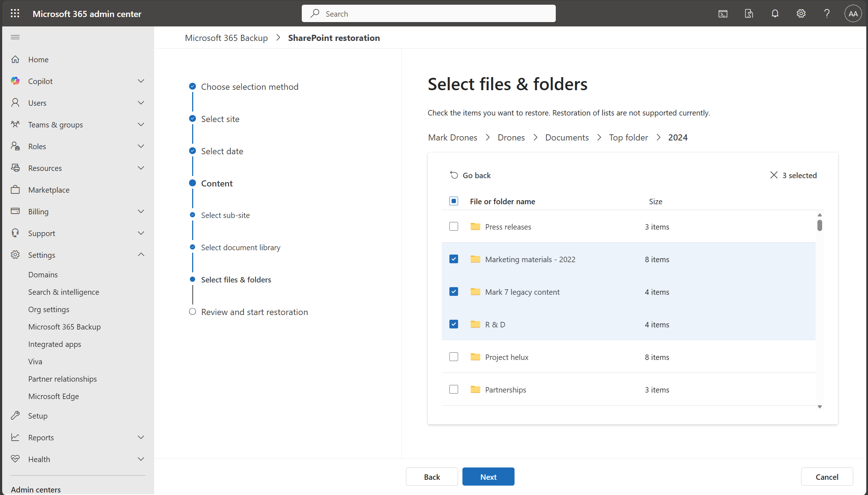
Task: Navigate to Documents via the breadcrumb
Action: [x=567, y=137]
